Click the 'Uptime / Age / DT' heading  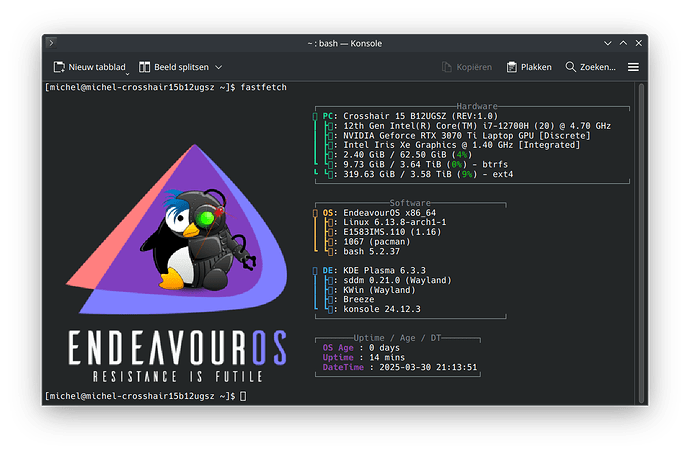coord(397,338)
